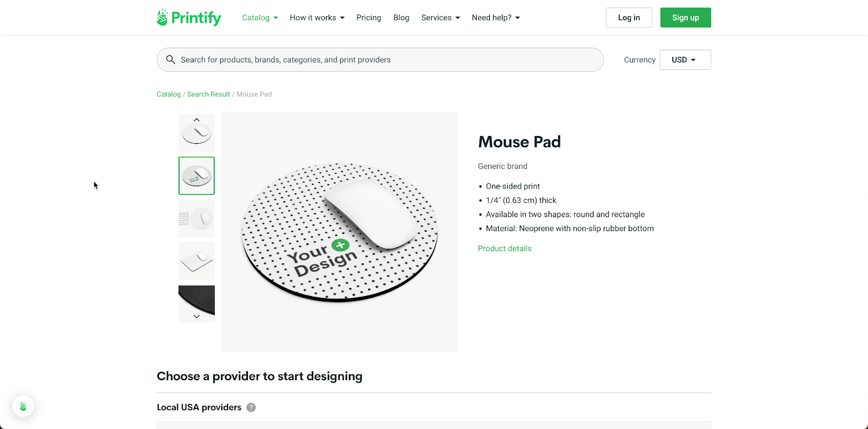Screen dimensions: 868x429
Task: Click the main mouse pad product image
Action: tap(339, 232)
